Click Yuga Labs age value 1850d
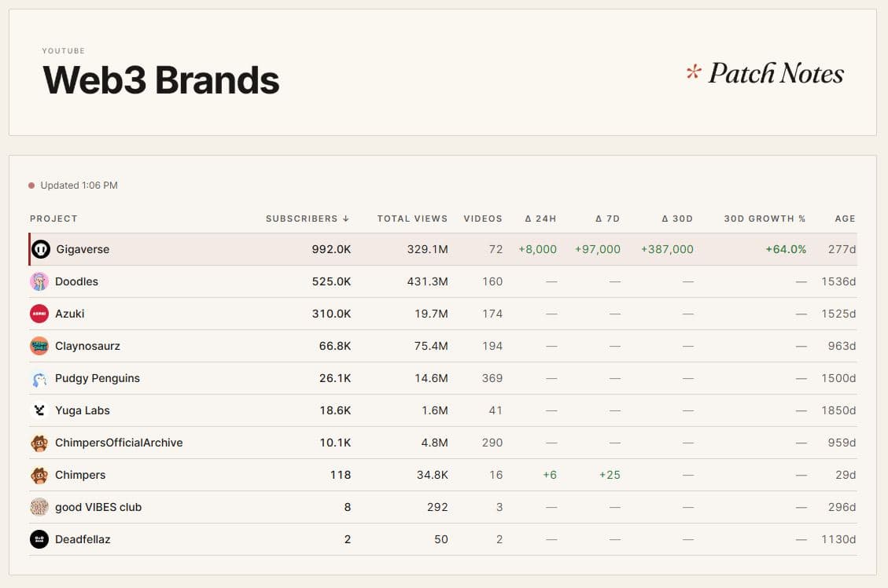Viewport: 888px width, 588px height. [x=838, y=410]
